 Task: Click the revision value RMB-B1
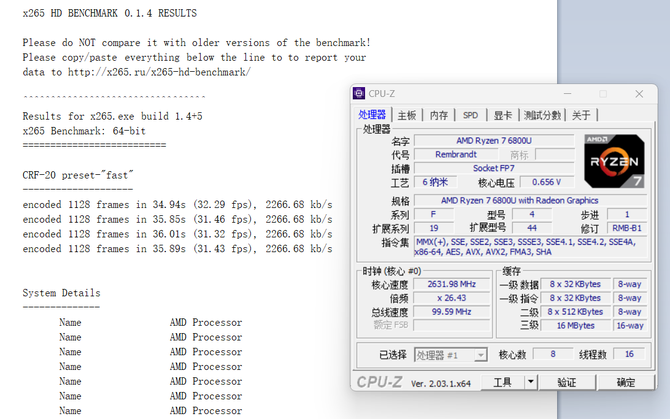(627, 228)
